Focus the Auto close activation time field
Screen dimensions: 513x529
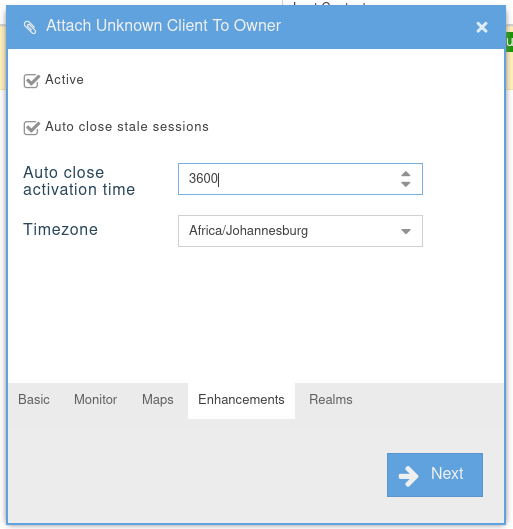300,179
